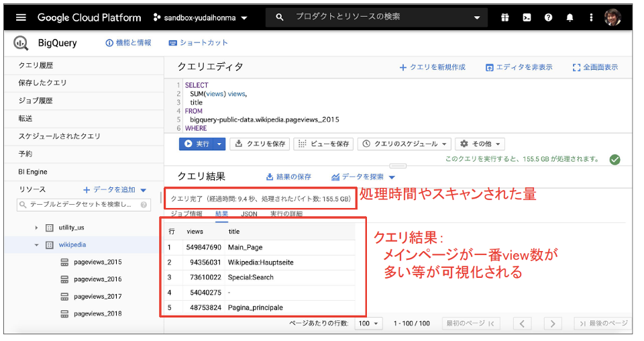Open the hamburger navigation menu
Screen dimensions: 644x341
point(21,17)
